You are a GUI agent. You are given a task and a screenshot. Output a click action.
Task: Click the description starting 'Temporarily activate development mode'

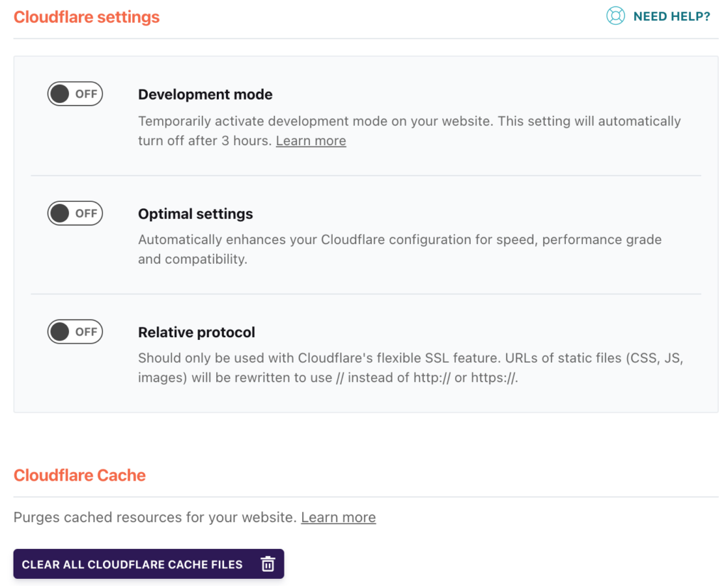pyautogui.click(x=409, y=131)
